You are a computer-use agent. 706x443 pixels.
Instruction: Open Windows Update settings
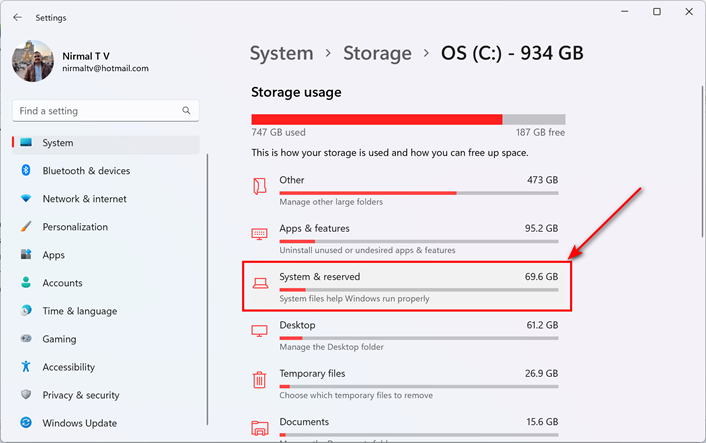point(106,423)
